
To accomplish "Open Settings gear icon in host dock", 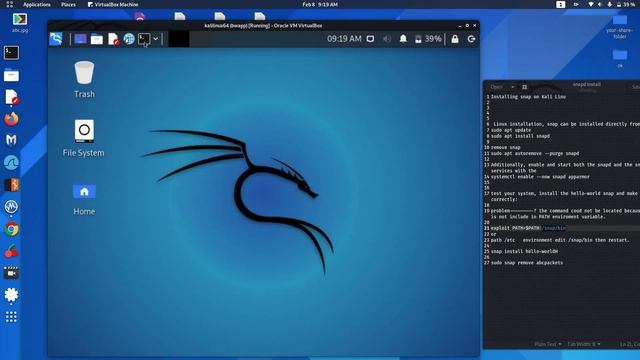I will point(11,295).
